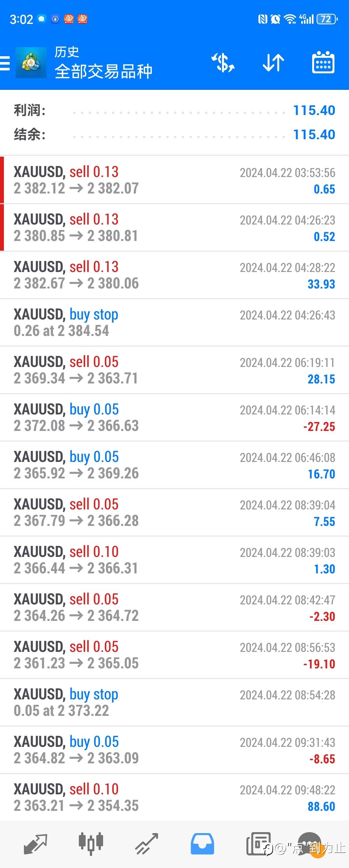The height and width of the screenshot is (868, 349).
Task: Switch to the candlestick Chart tab
Action: 91,844
